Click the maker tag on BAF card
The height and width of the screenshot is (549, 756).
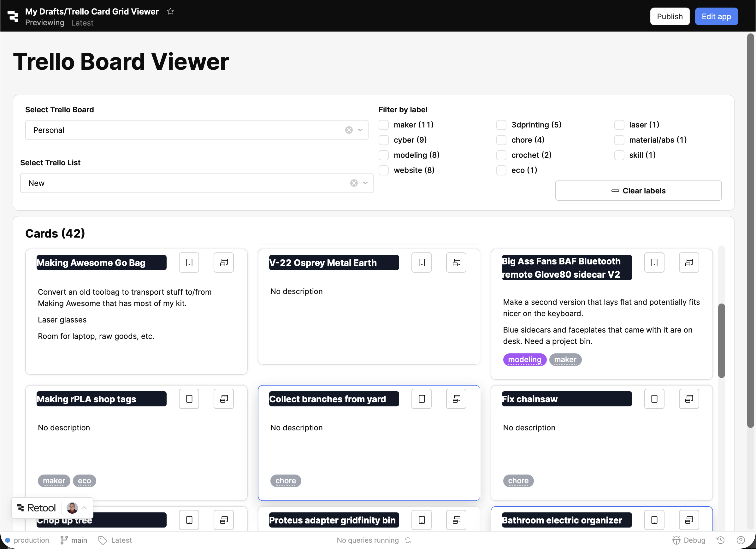pos(565,360)
